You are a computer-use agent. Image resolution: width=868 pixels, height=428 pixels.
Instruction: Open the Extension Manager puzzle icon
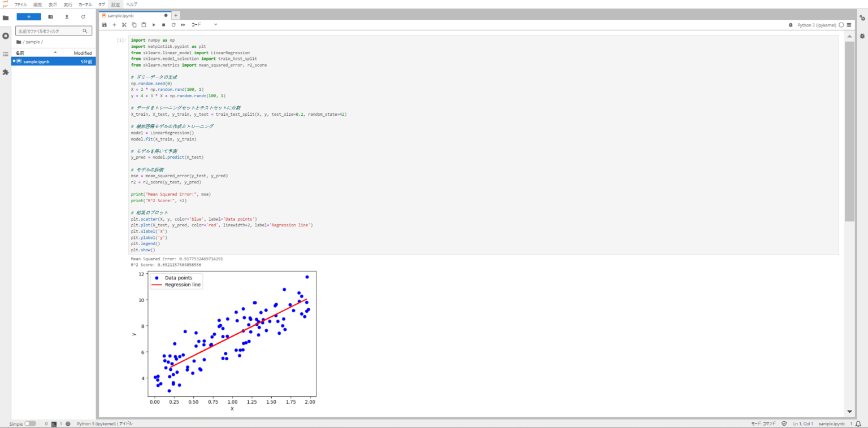pos(6,72)
